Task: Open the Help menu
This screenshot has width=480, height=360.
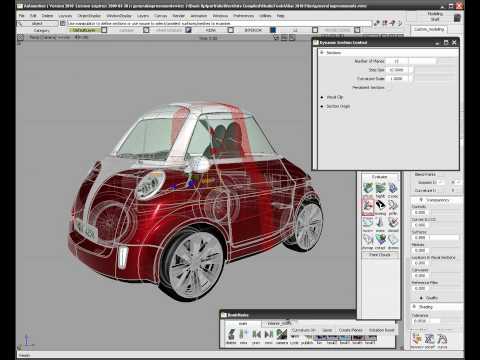Action: pyautogui.click(x=281, y=16)
